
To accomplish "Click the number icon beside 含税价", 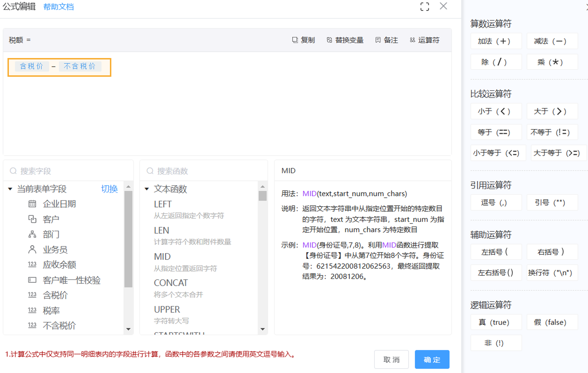I will coord(32,295).
